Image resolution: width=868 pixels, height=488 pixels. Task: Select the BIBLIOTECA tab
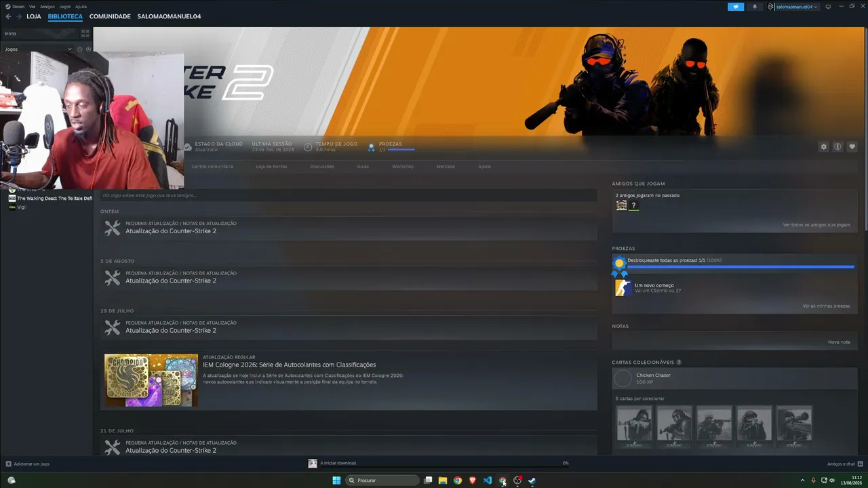[x=65, y=16]
